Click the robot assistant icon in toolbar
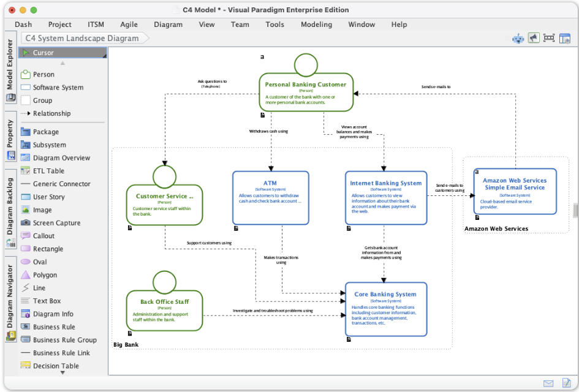Screen dimensions: 579x392 [518, 39]
